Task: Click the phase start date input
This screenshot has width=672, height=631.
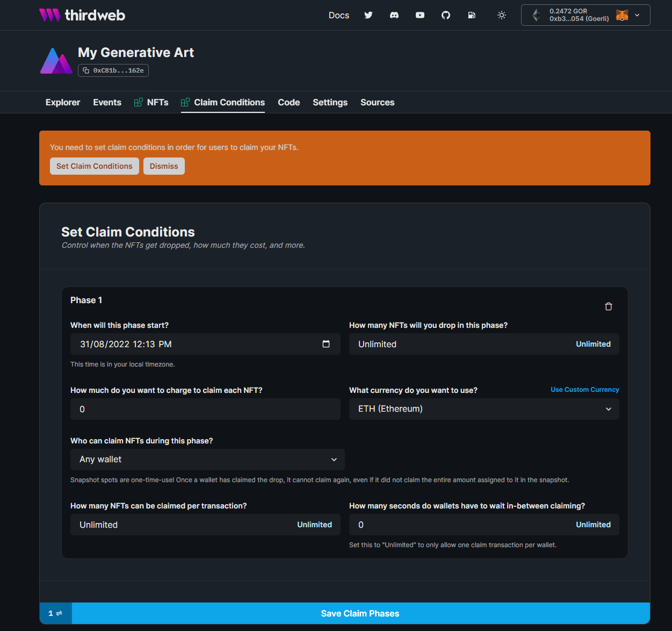Action: 205,344
